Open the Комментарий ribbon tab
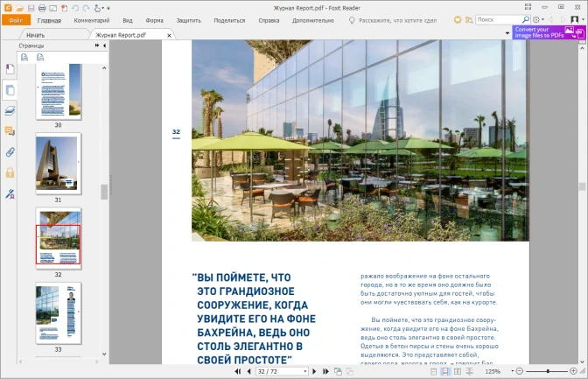This screenshot has width=588, height=379. (x=92, y=21)
